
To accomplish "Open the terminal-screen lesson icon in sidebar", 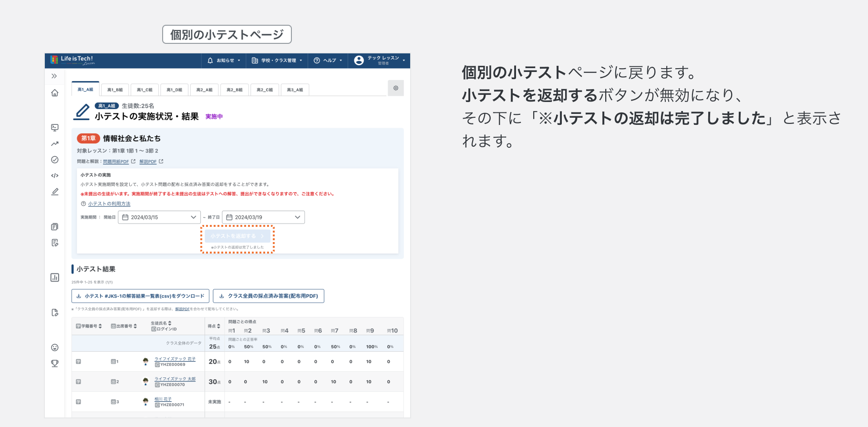I will tap(55, 127).
